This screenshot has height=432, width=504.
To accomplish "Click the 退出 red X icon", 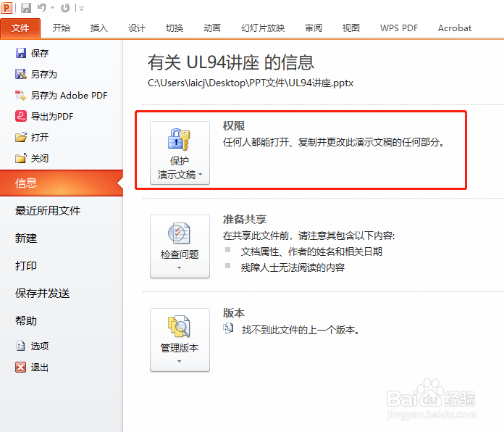I will point(21,367).
